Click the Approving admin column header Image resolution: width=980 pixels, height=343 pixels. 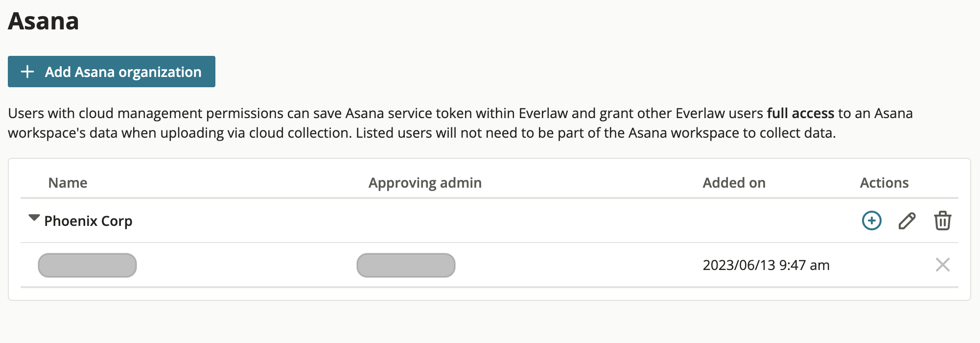tap(425, 183)
